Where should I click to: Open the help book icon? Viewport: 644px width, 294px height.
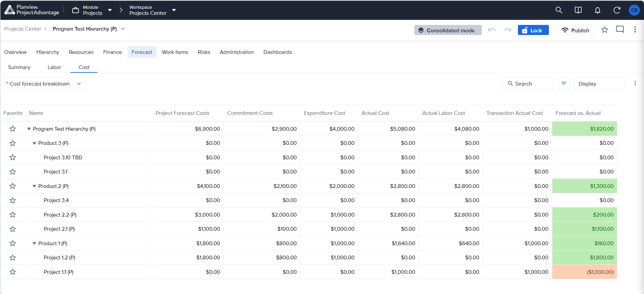coord(578,10)
